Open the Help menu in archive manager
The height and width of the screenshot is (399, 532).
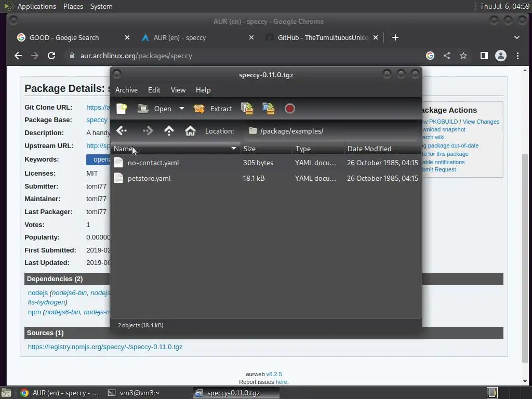(203, 90)
